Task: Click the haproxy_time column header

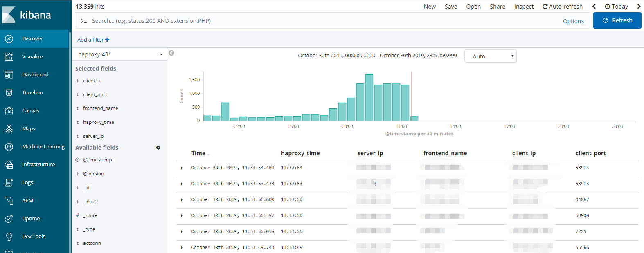Action: point(300,153)
